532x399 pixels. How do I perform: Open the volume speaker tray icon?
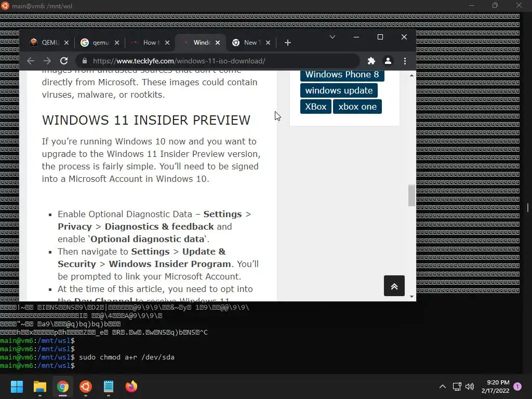[470, 387]
